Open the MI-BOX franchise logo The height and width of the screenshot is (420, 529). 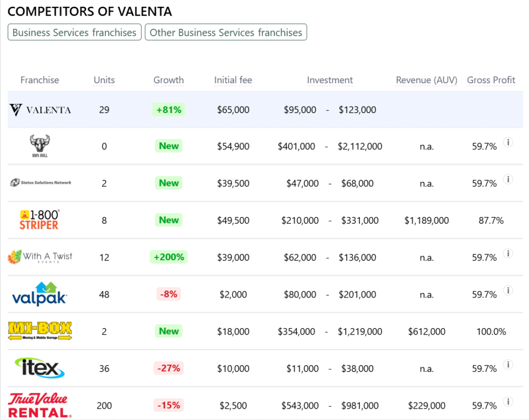point(40,331)
